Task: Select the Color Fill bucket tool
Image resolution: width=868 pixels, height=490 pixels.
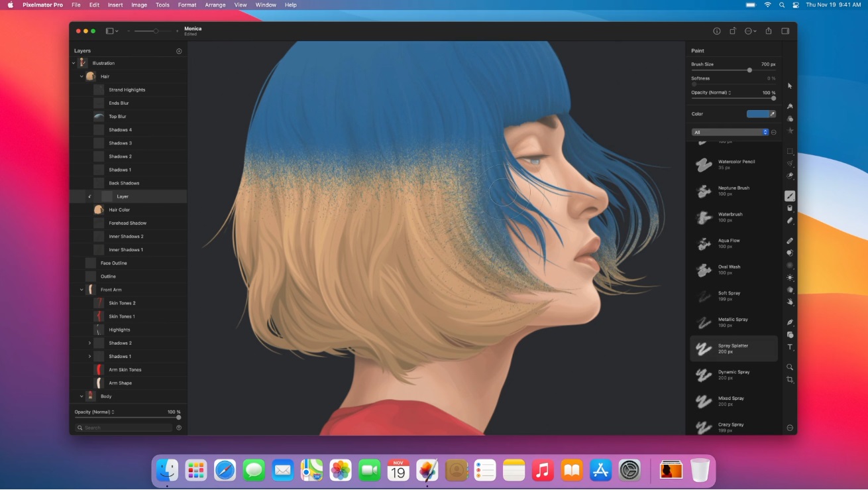Action: pyautogui.click(x=790, y=208)
